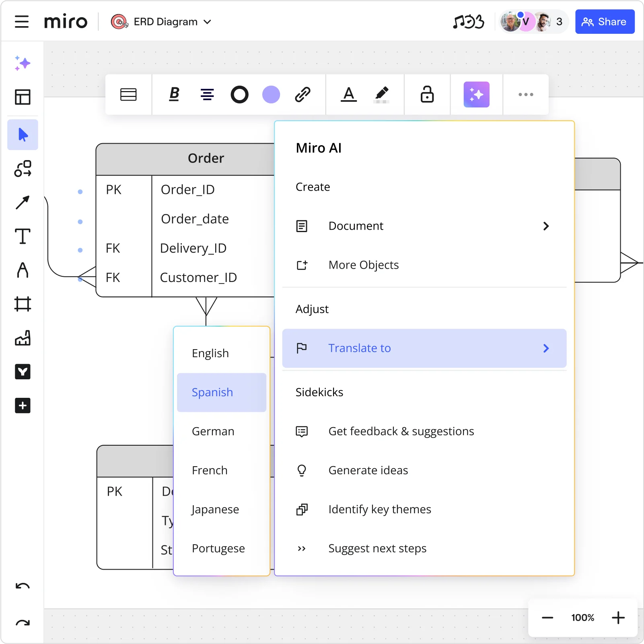
Task: Open the Charts tool
Action: [23, 338]
